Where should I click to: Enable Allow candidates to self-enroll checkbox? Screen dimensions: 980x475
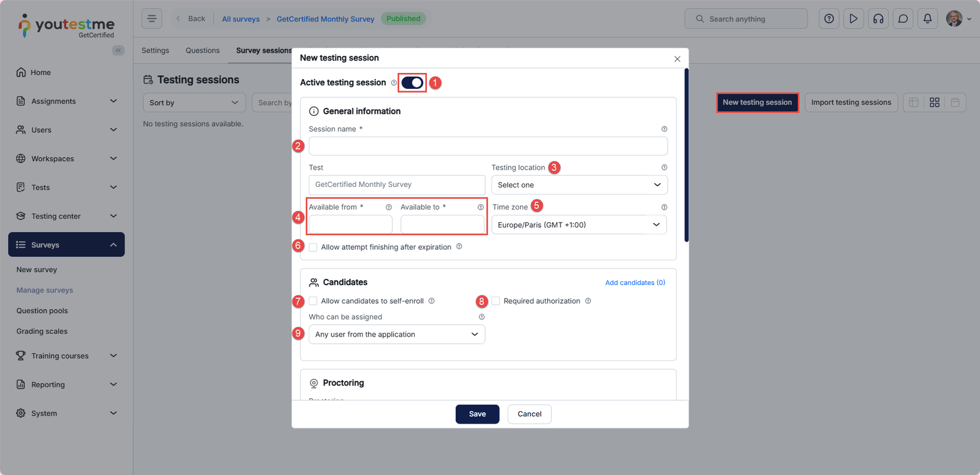313,301
